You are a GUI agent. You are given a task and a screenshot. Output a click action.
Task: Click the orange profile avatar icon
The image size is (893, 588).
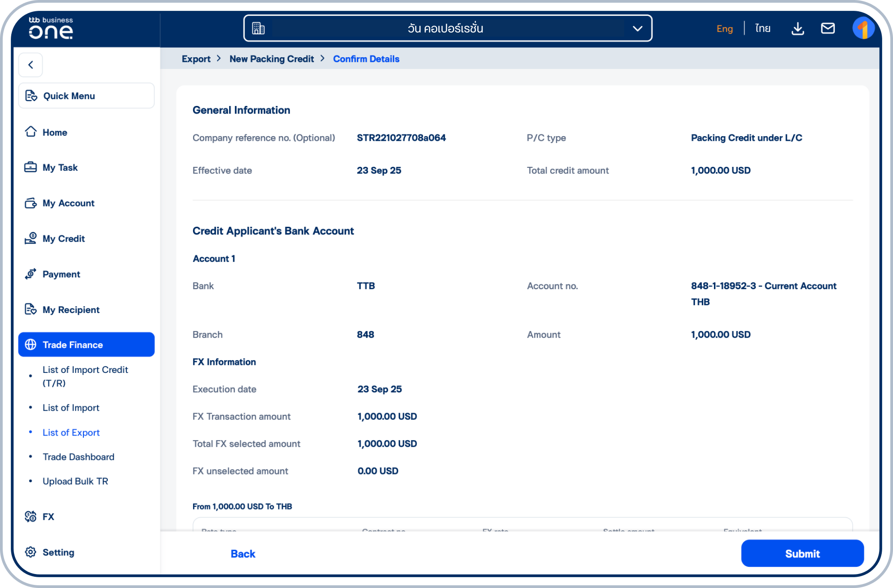[x=863, y=28]
